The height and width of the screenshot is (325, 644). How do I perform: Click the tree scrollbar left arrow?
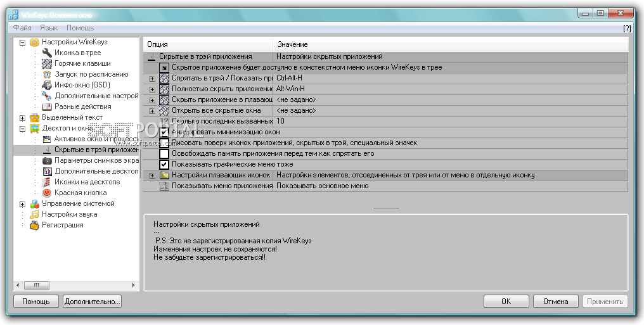[x=18, y=285]
